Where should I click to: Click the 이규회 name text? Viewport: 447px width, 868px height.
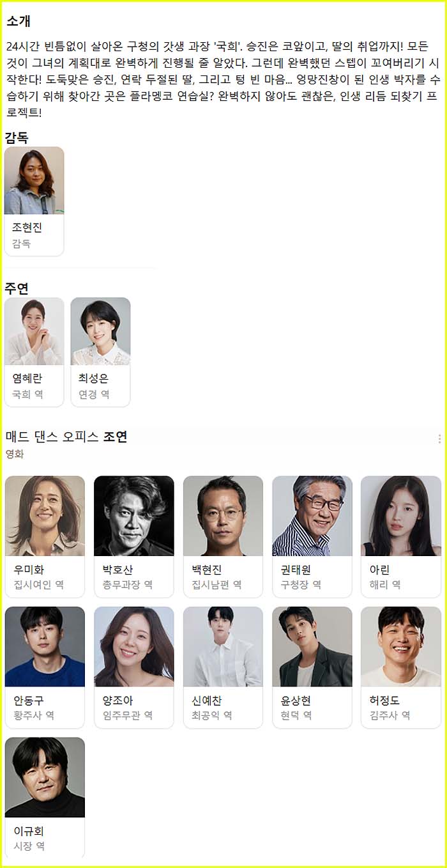pyautogui.click(x=29, y=831)
